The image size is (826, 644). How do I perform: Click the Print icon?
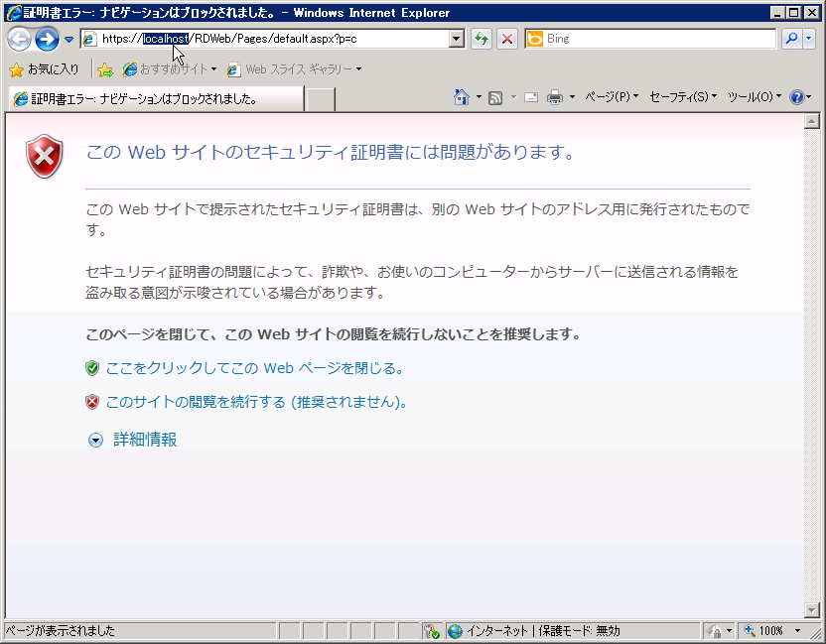pos(555,97)
